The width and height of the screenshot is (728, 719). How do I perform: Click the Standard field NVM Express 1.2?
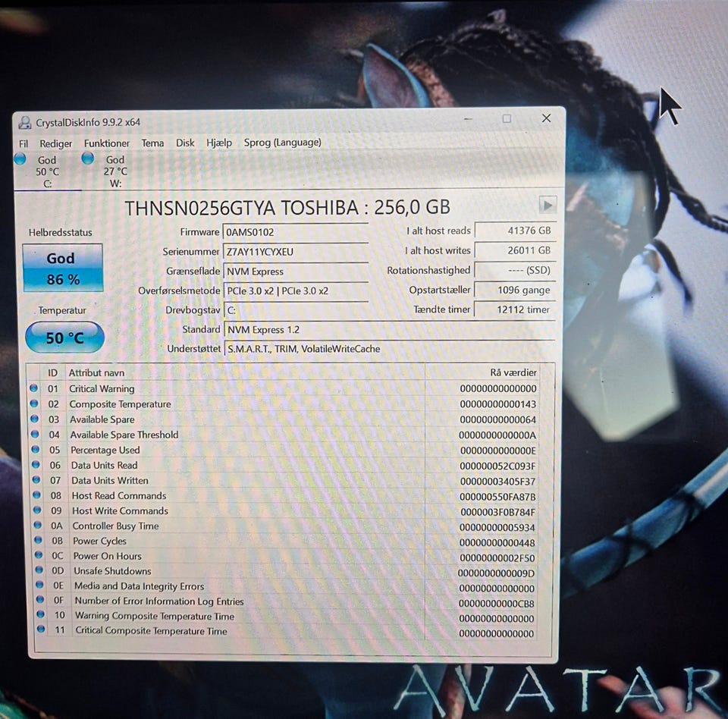389,329
